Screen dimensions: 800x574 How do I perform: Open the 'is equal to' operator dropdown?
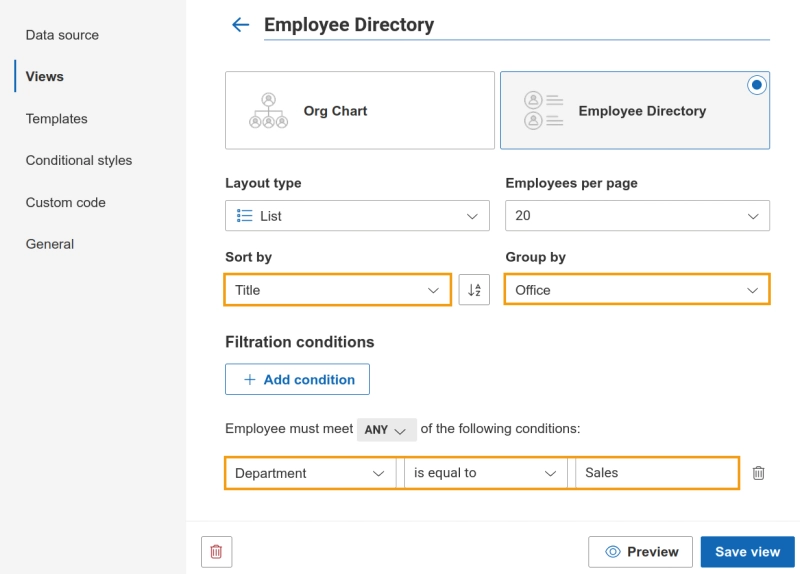click(486, 473)
